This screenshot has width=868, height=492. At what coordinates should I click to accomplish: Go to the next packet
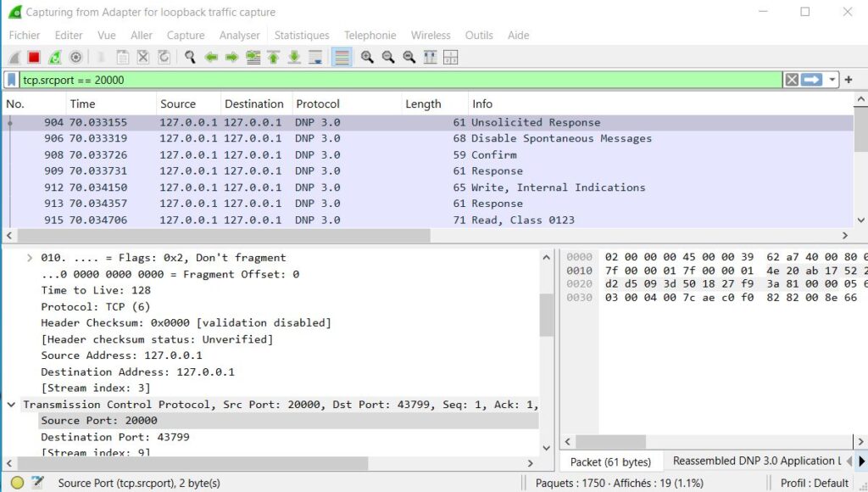pyautogui.click(x=231, y=57)
